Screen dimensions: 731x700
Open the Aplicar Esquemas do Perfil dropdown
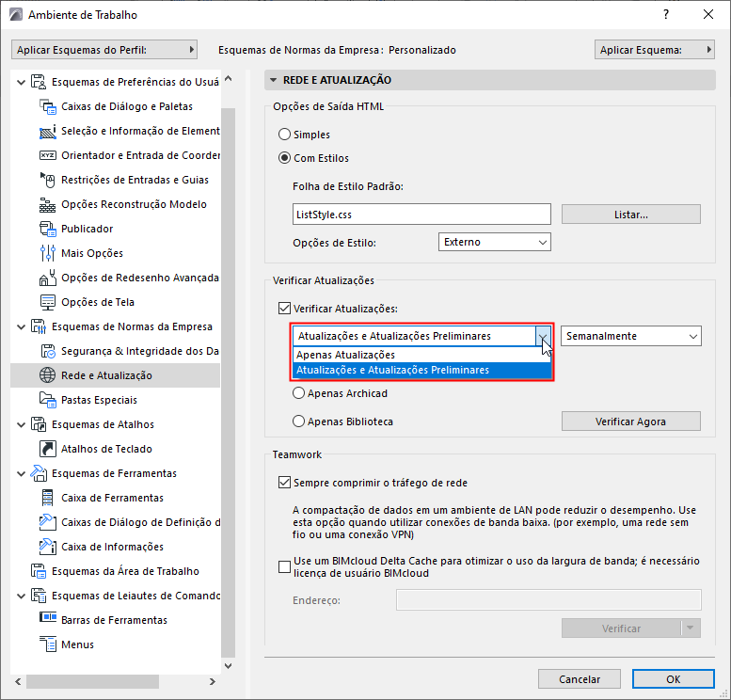pyautogui.click(x=104, y=50)
